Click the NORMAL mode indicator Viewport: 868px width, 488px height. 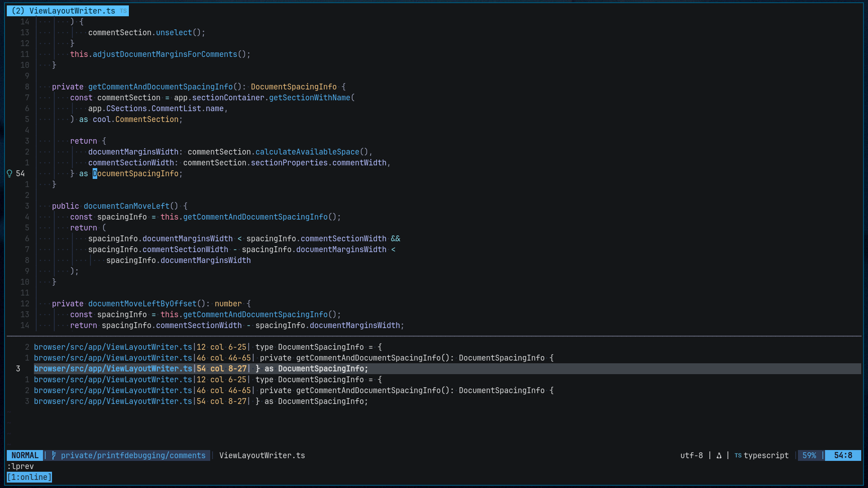[25, 455]
